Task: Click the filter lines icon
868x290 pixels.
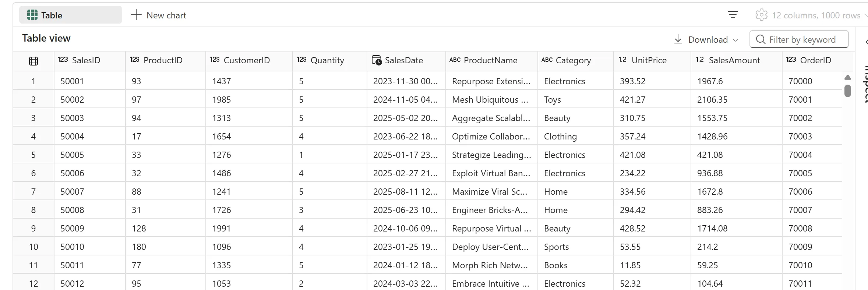Action: (733, 15)
